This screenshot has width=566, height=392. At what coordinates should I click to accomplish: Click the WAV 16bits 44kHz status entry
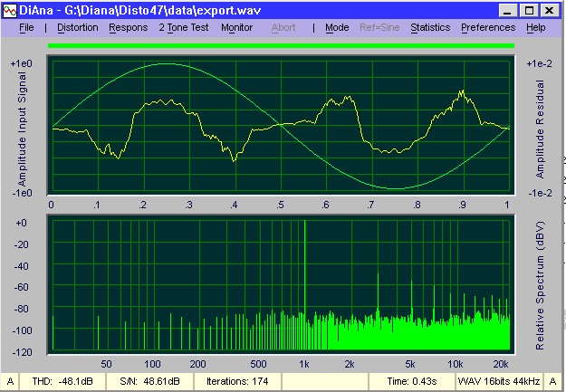499,381
